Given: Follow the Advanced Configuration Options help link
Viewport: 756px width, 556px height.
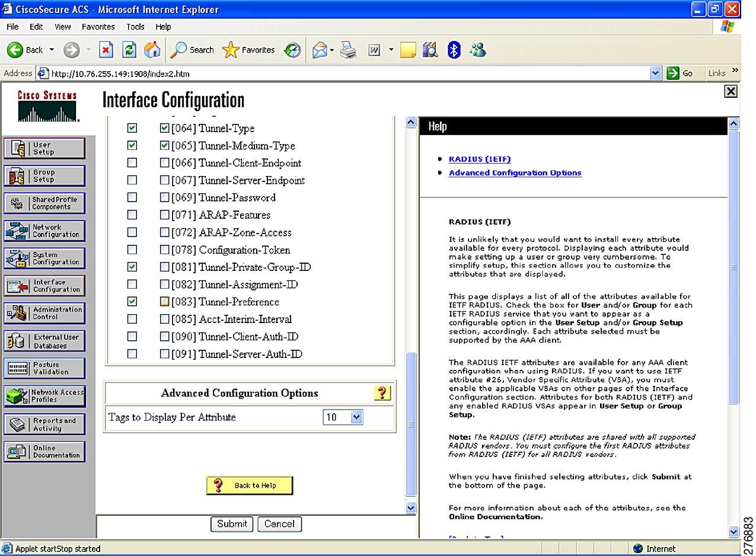Looking at the screenshot, I should tap(515, 172).
